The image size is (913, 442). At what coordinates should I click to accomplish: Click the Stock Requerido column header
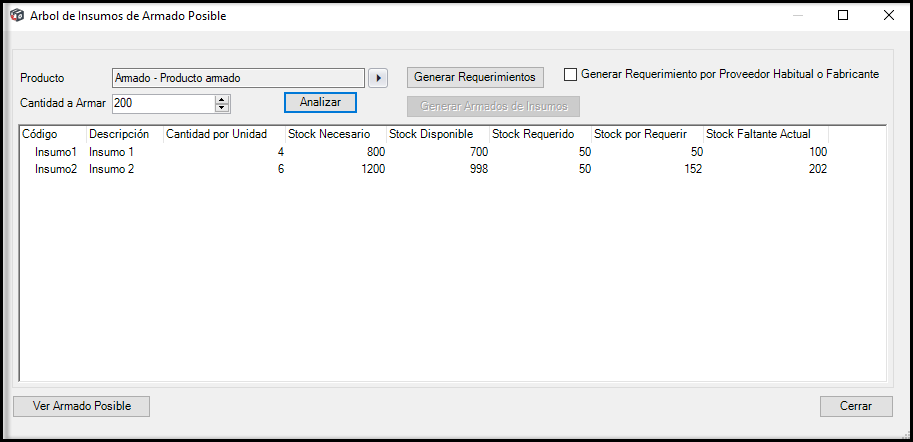point(540,135)
